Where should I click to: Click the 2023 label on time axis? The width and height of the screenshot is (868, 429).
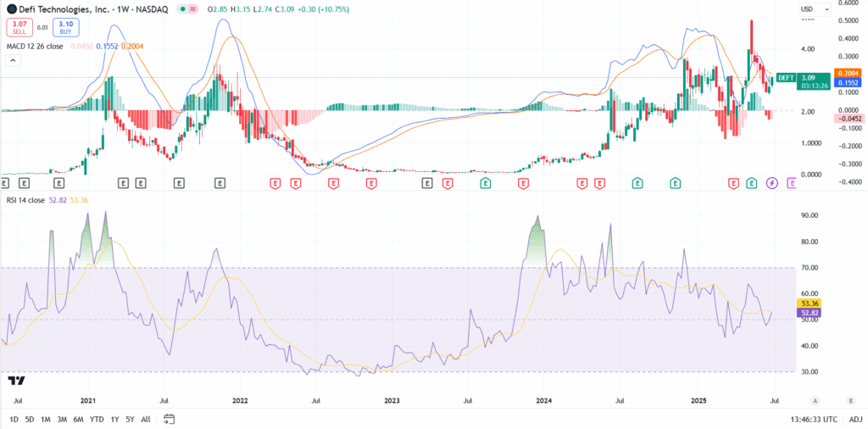coord(392,399)
